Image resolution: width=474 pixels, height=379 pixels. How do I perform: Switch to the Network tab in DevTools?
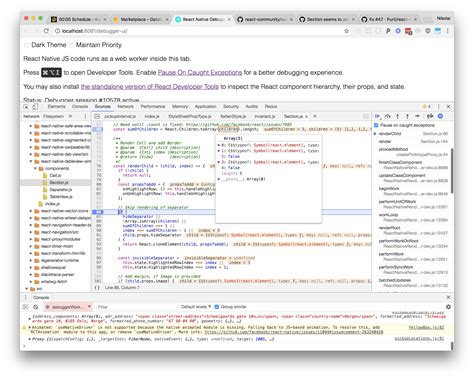click(125, 107)
